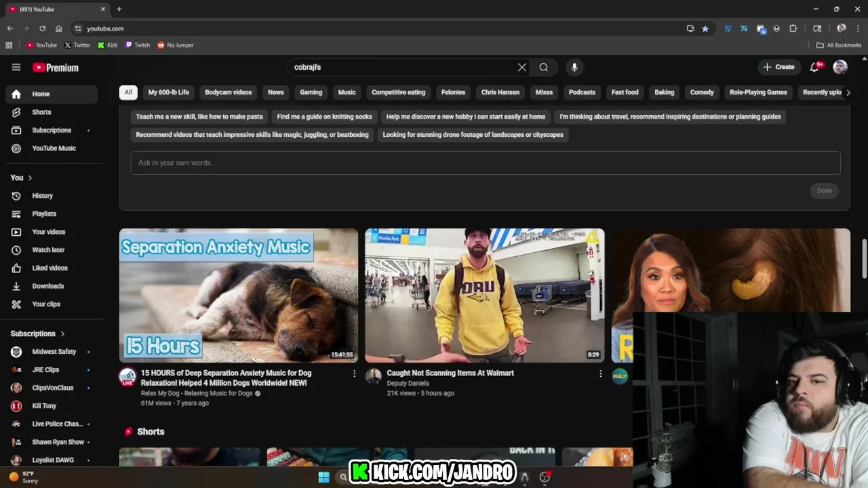Open Kill Tony subscription
The height and width of the screenshot is (488, 868).
(x=52, y=406)
